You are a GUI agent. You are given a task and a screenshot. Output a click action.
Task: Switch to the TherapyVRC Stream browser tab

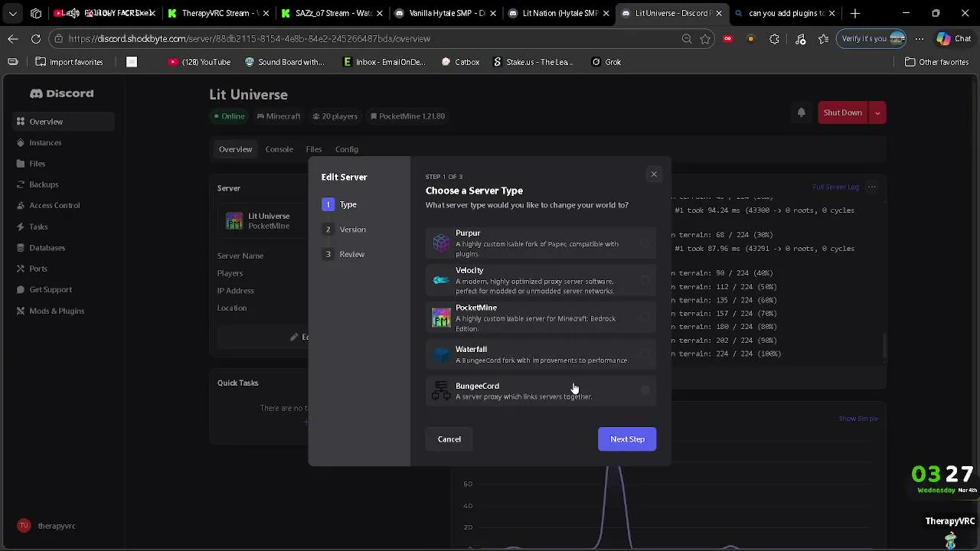218,13
